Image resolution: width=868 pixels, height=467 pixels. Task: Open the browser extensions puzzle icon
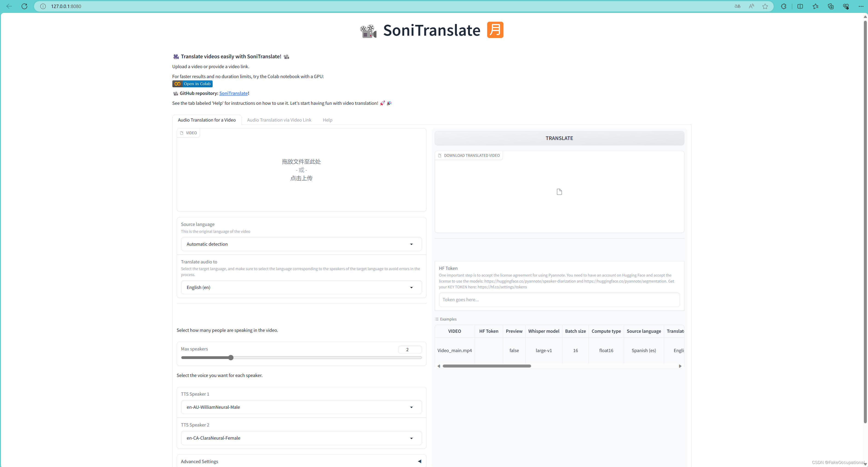click(784, 6)
